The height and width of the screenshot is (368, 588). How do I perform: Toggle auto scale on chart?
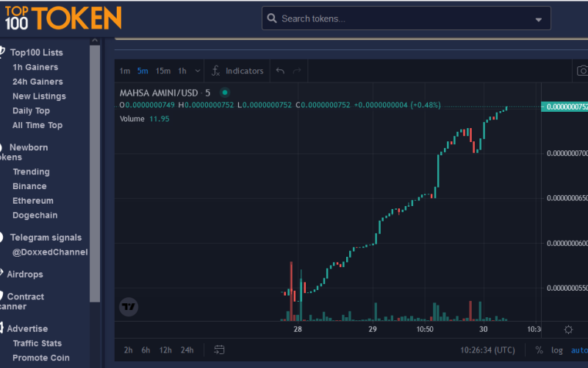[x=579, y=350]
